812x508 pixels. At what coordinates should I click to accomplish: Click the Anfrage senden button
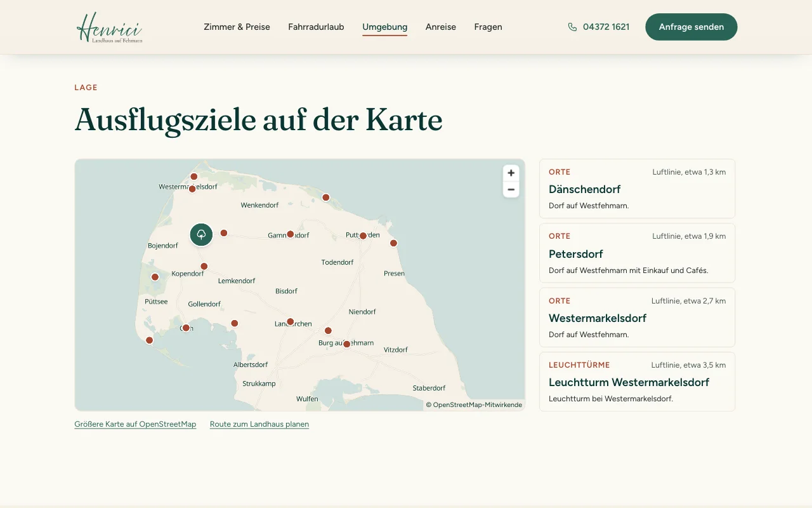coord(691,27)
